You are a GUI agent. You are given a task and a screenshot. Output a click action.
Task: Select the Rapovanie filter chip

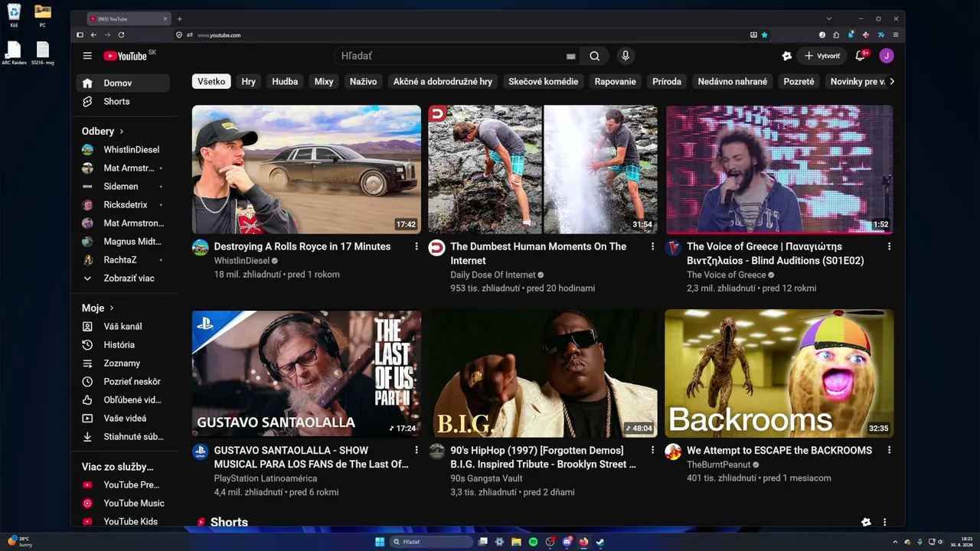(616, 81)
